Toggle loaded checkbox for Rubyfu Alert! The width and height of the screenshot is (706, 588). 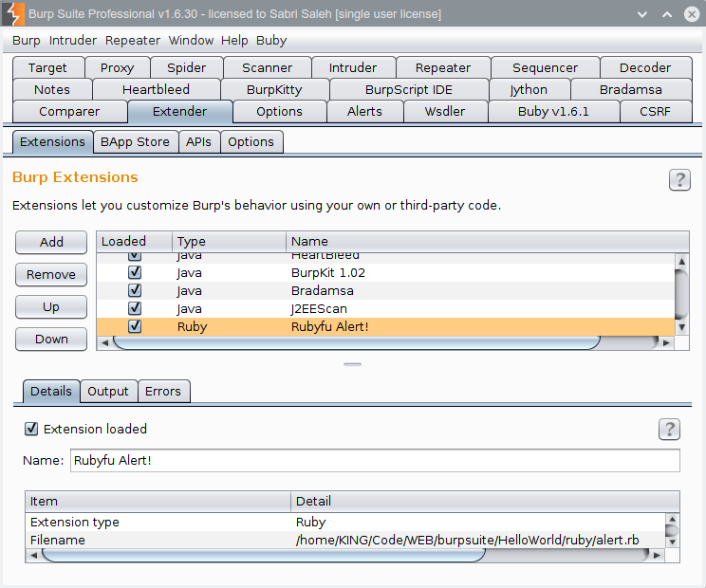[x=135, y=325]
